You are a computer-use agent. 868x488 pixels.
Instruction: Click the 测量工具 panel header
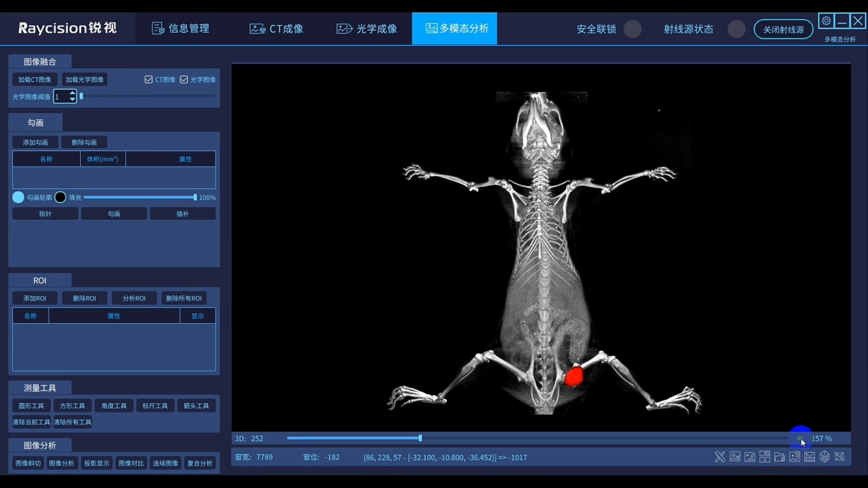[x=40, y=388]
